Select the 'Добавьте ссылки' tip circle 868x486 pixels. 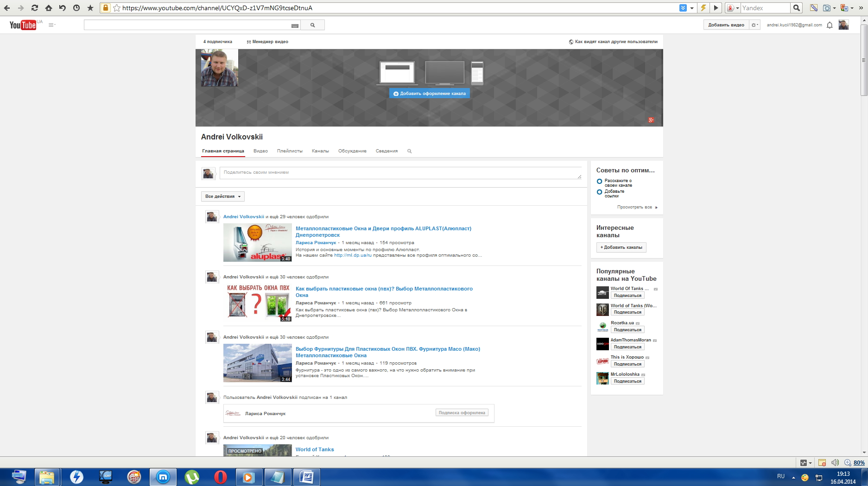(x=599, y=192)
